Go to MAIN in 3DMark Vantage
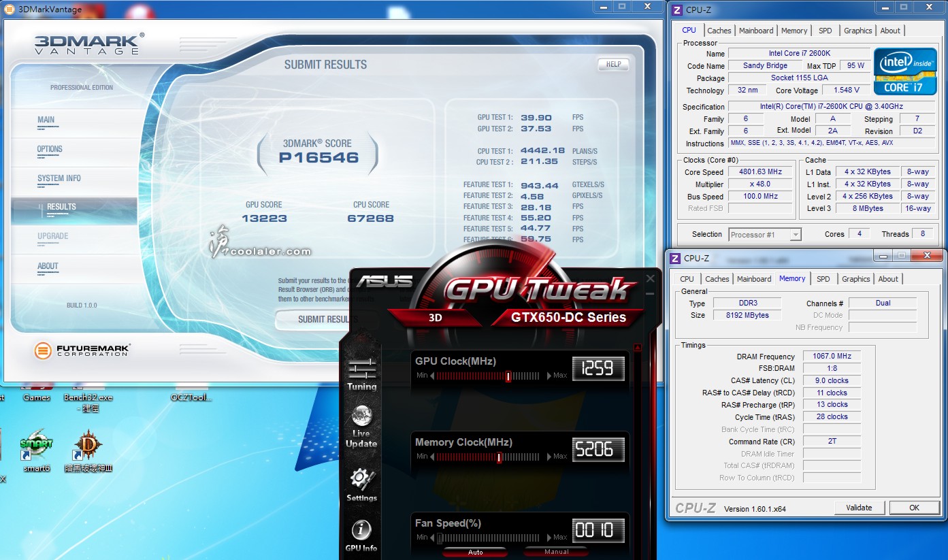This screenshot has height=560, width=948. click(x=46, y=120)
